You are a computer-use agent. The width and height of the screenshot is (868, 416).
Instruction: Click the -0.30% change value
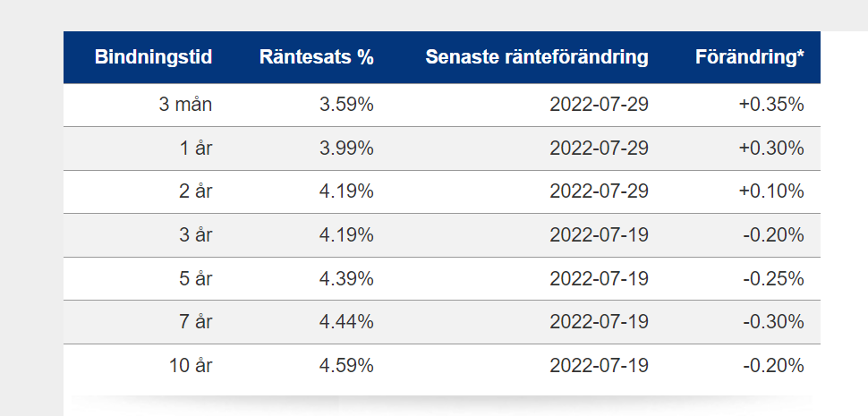[x=773, y=321]
